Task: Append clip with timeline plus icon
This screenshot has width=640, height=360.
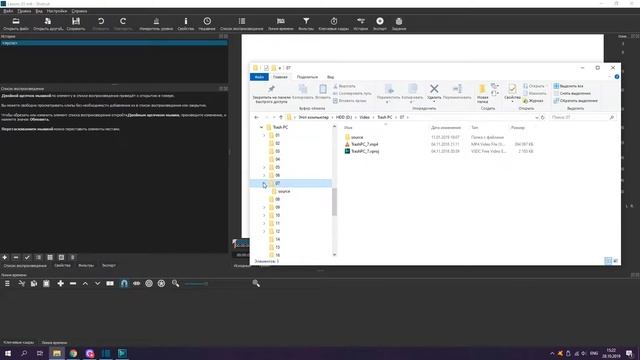Action: pyautogui.click(x=60, y=283)
